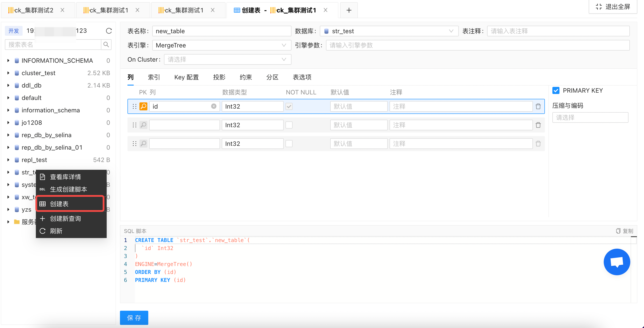Delete the id column using trash icon

click(538, 106)
